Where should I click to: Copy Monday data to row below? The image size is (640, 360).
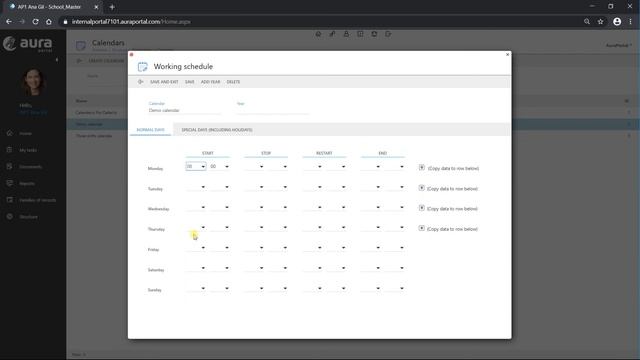pyautogui.click(x=422, y=168)
